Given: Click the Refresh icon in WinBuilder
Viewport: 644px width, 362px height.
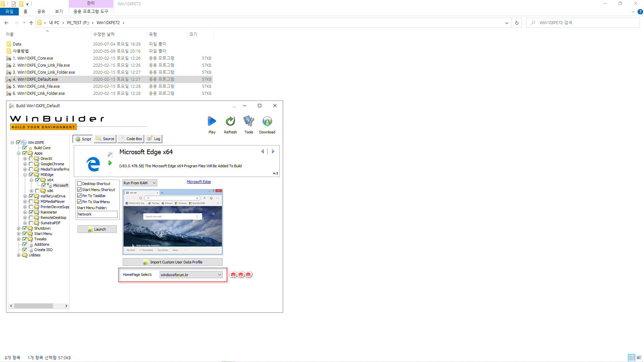Looking at the screenshot, I should [230, 121].
